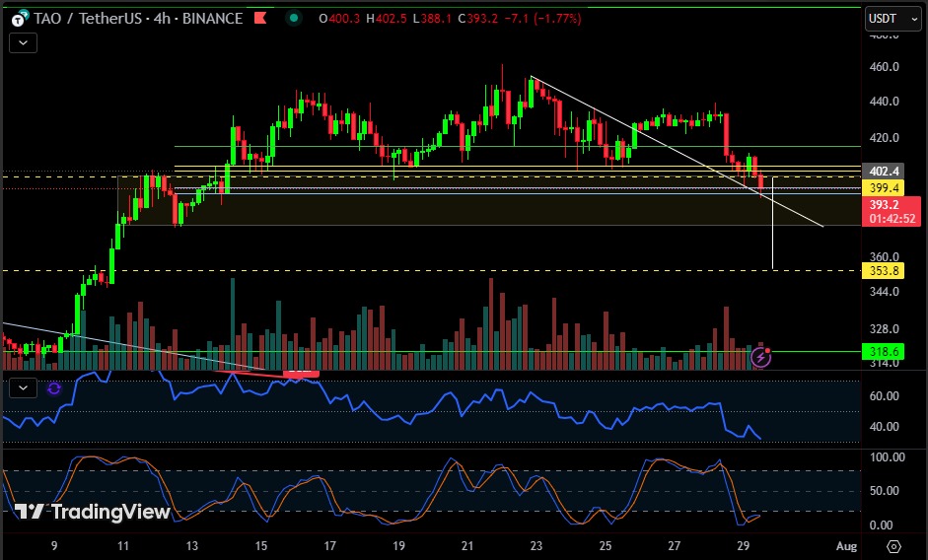
Task: Click the purple lightning event marker icon
Action: [x=760, y=357]
